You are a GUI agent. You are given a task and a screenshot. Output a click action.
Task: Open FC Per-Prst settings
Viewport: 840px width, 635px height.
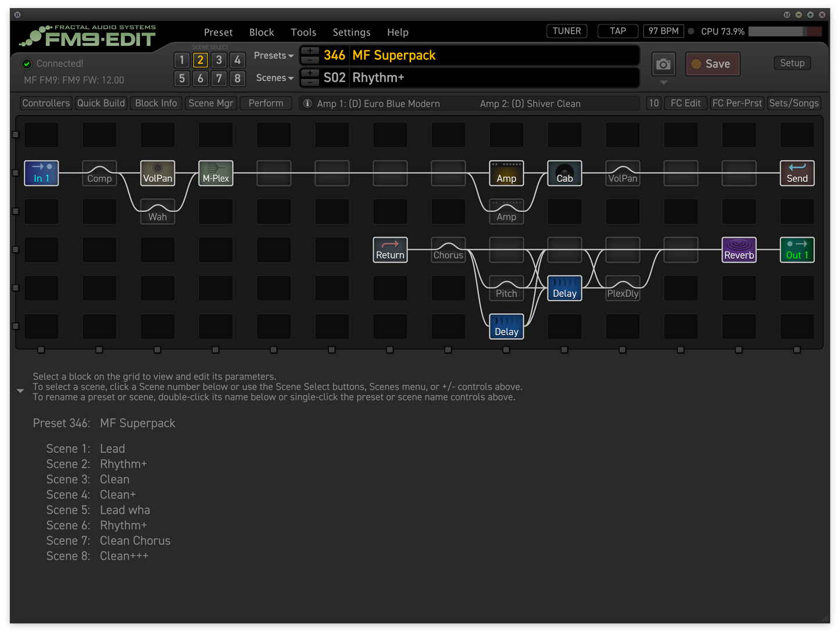click(737, 103)
